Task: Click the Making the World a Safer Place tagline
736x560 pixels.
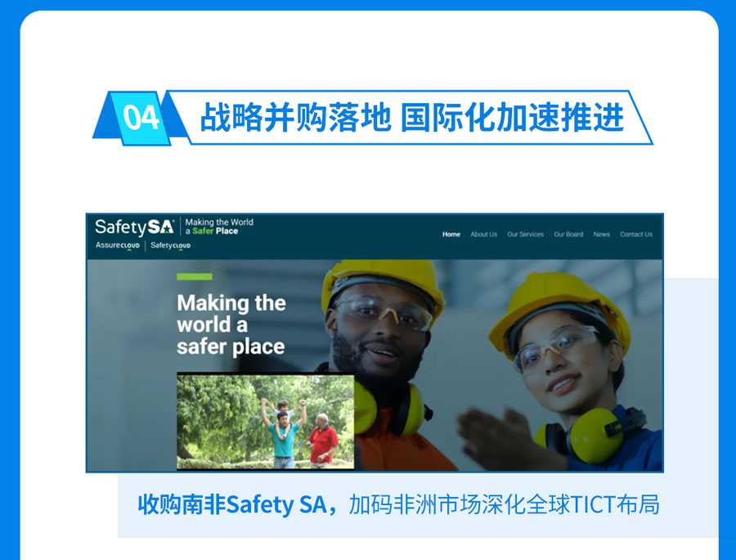Action: click(219, 226)
